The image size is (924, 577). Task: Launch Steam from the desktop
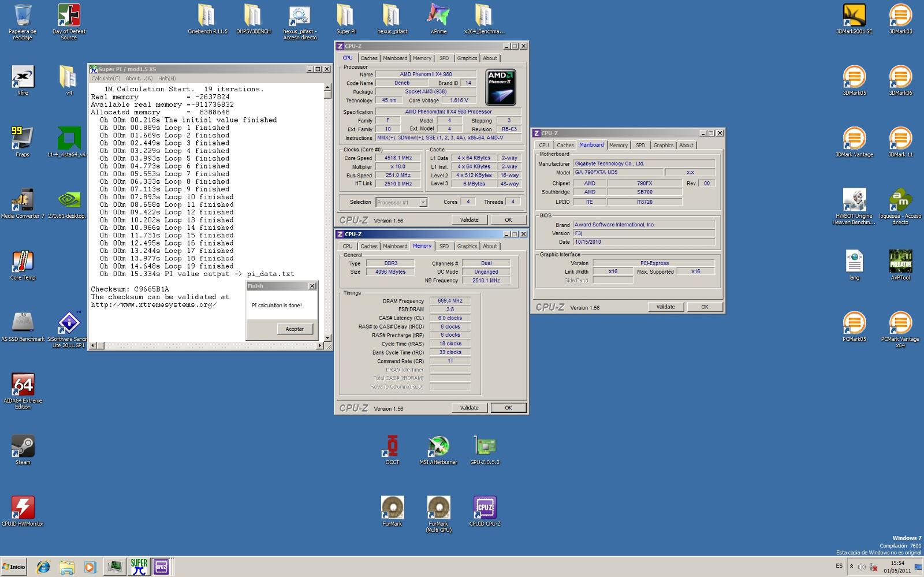[x=23, y=450]
